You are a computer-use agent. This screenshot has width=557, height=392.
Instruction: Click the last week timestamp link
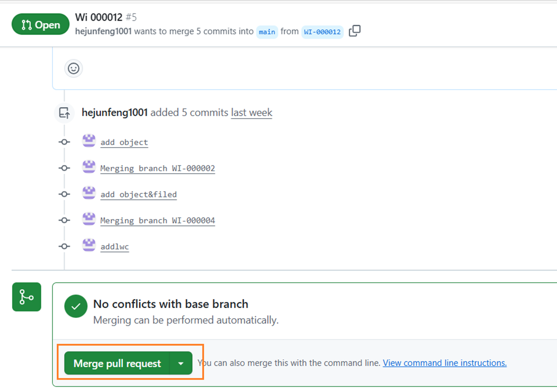pyautogui.click(x=252, y=112)
